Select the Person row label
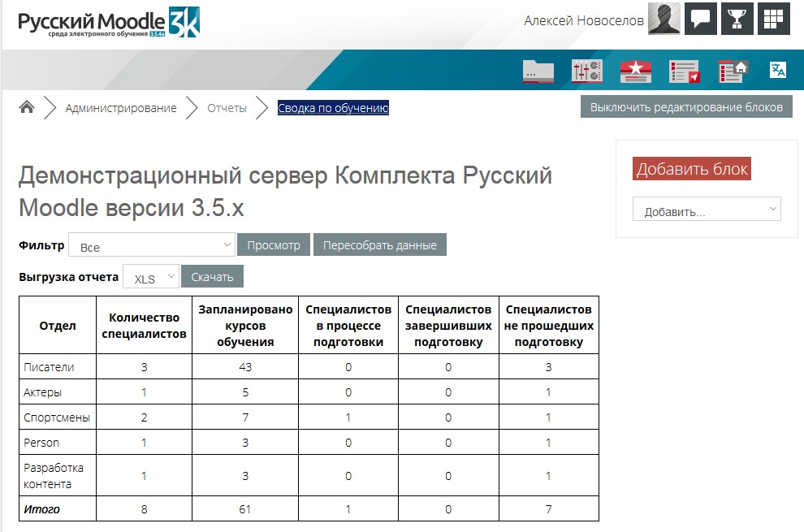804x532 pixels. coord(41,442)
